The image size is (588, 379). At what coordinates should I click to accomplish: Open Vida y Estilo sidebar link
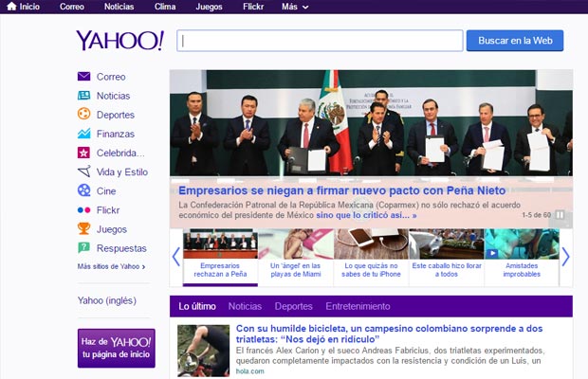(x=122, y=171)
